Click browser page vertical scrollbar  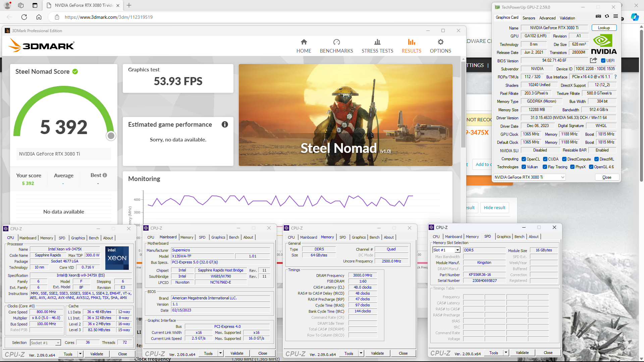[x=641, y=106]
